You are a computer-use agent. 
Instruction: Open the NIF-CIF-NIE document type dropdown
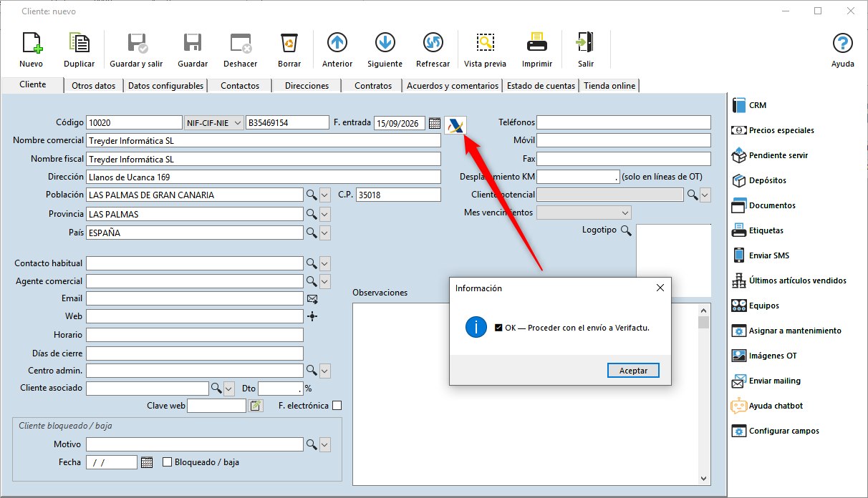214,123
